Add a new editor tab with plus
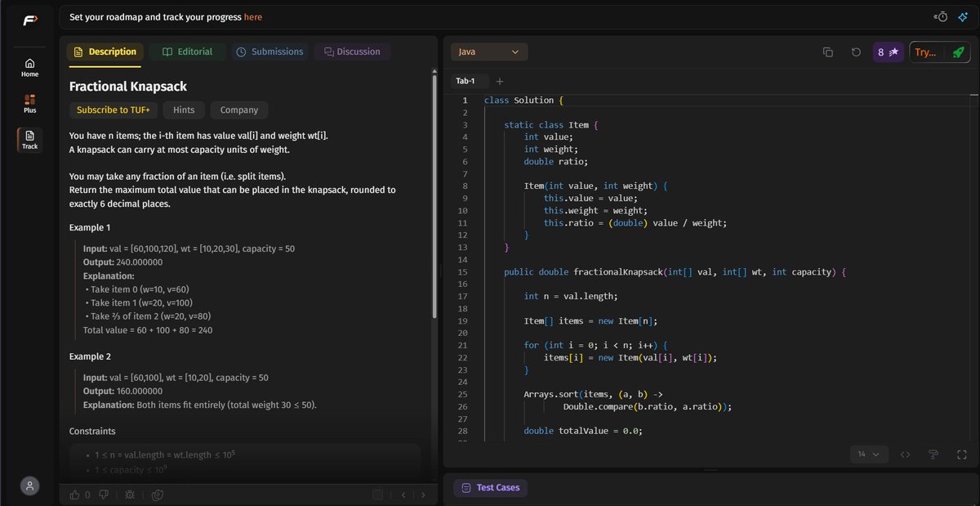The width and height of the screenshot is (980, 506). pyautogui.click(x=500, y=81)
